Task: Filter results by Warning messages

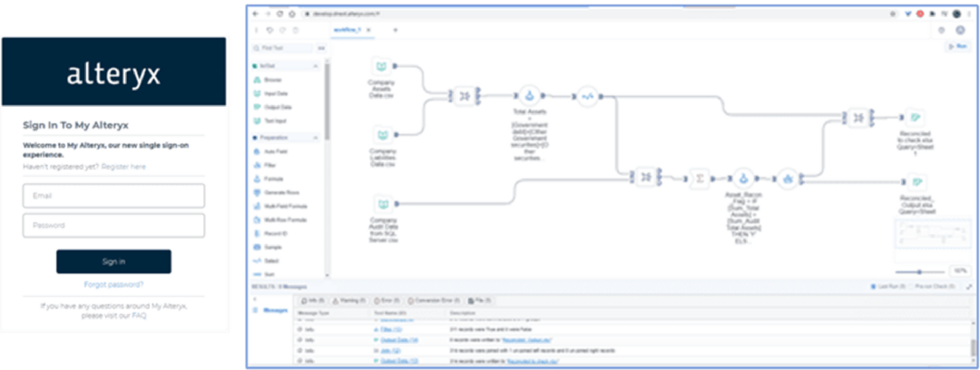Action: pyautogui.click(x=349, y=300)
